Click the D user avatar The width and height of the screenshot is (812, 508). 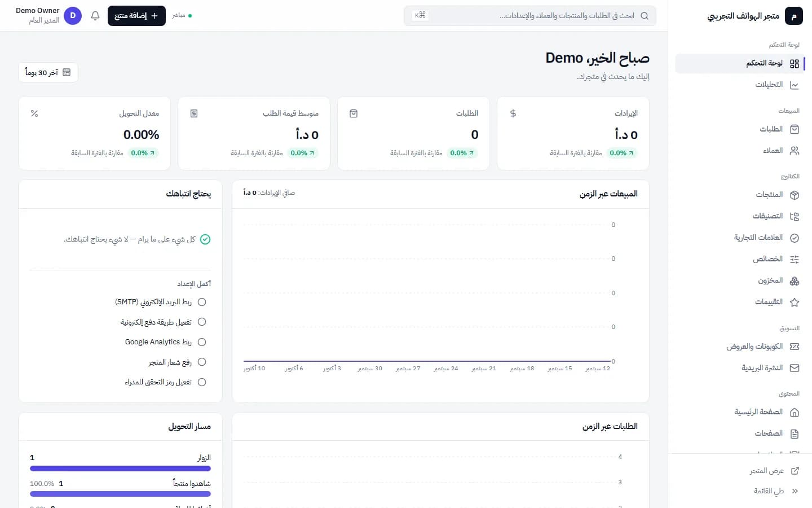click(x=73, y=16)
